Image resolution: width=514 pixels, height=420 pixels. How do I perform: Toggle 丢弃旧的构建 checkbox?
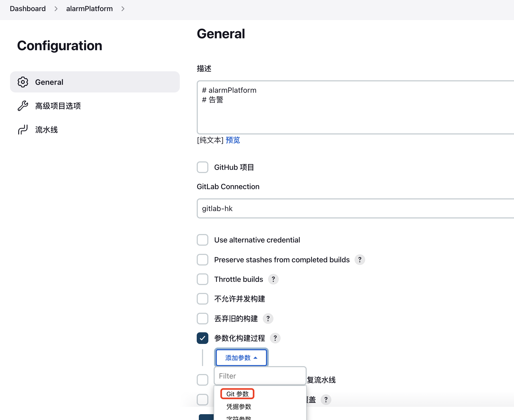coord(203,319)
